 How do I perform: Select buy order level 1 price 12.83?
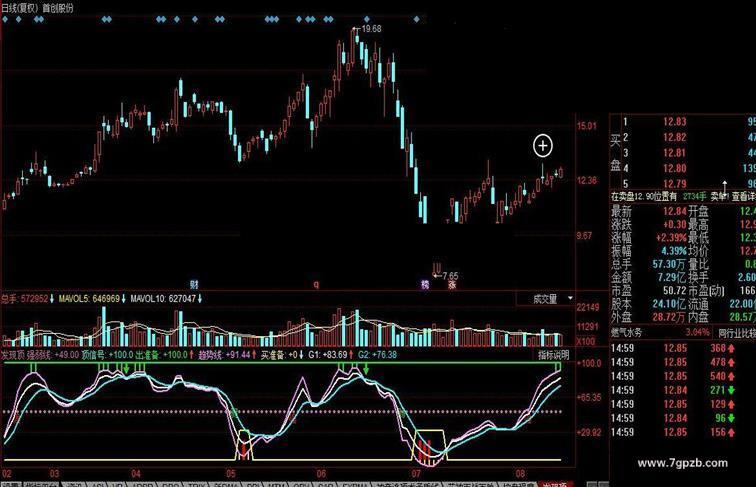click(x=675, y=122)
